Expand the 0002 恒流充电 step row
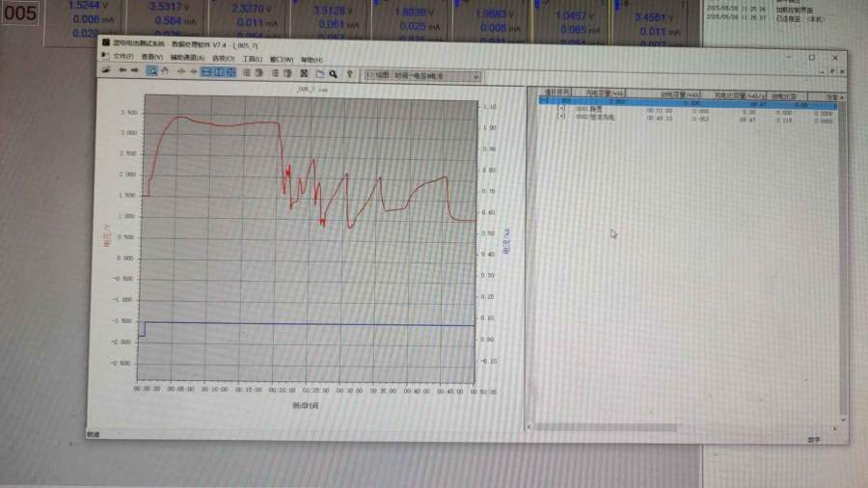The width and height of the screenshot is (868, 488). [561, 117]
